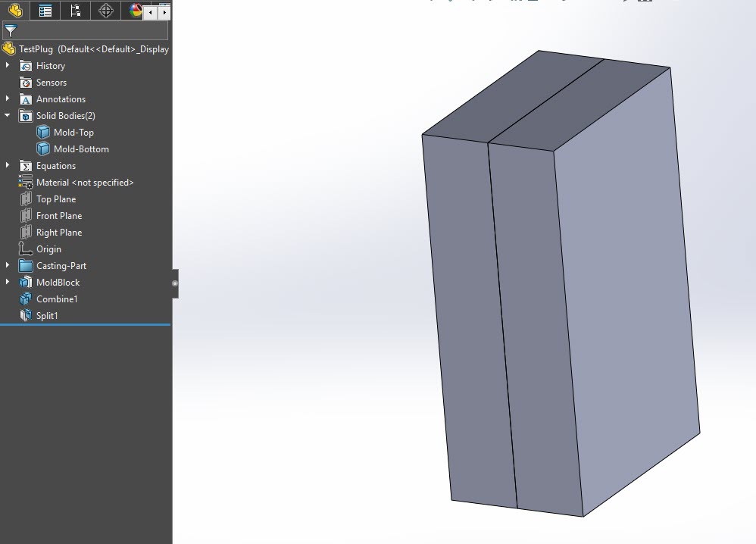This screenshot has width=756, height=544.
Task: Click the filter funnel icon
Action: 11,31
